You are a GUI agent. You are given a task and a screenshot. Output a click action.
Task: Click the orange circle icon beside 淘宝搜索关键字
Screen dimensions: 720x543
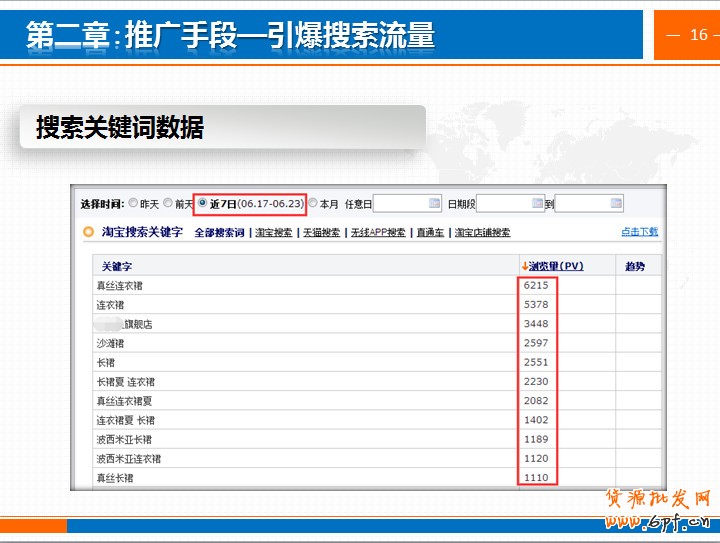[88, 232]
